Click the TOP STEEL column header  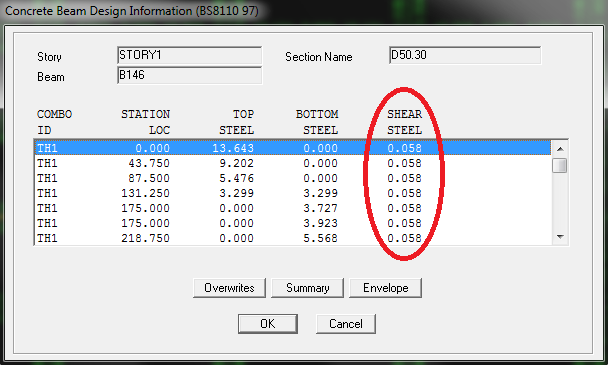pyautogui.click(x=237, y=122)
